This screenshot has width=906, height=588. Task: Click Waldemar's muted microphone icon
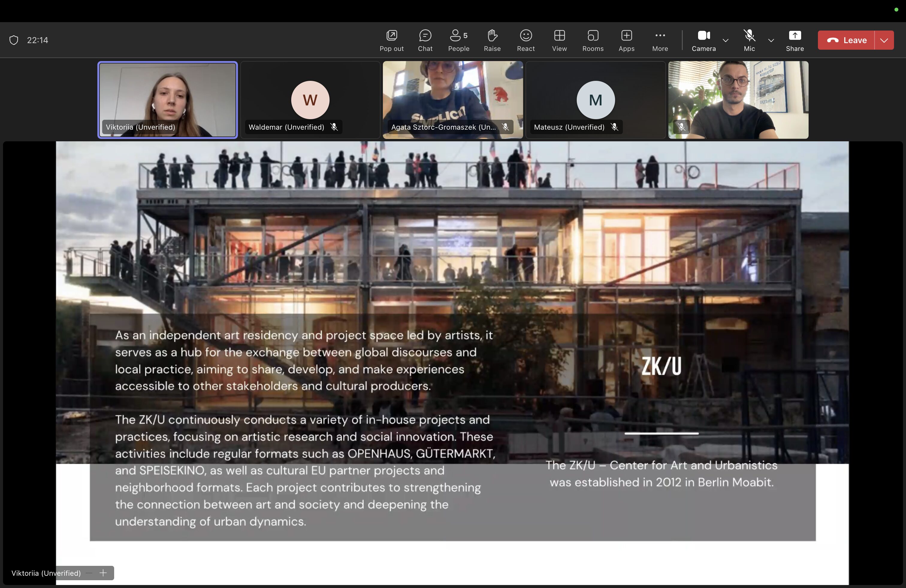[x=334, y=127]
